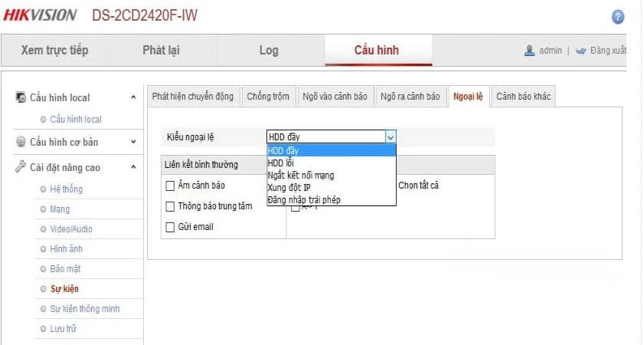
Task: Click the Cấu hình cơ bản gear icon
Action: tap(21, 142)
